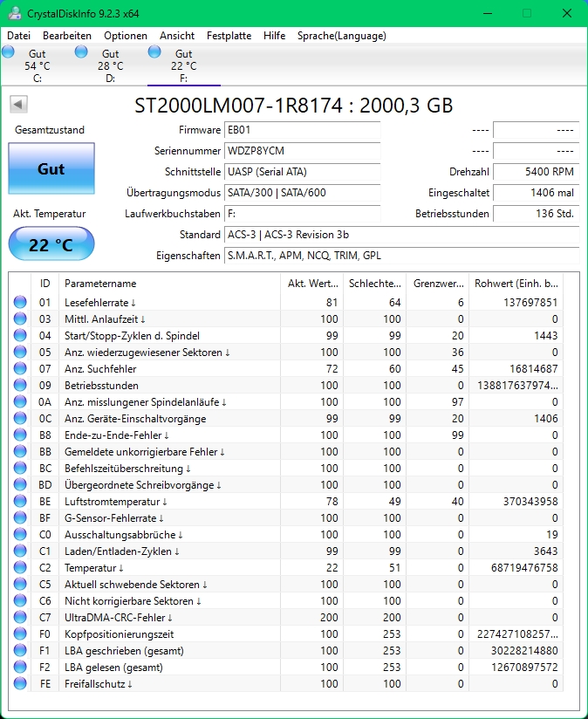The width and height of the screenshot is (588, 719).
Task: Open the Hilfe menu
Action: (x=274, y=35)
